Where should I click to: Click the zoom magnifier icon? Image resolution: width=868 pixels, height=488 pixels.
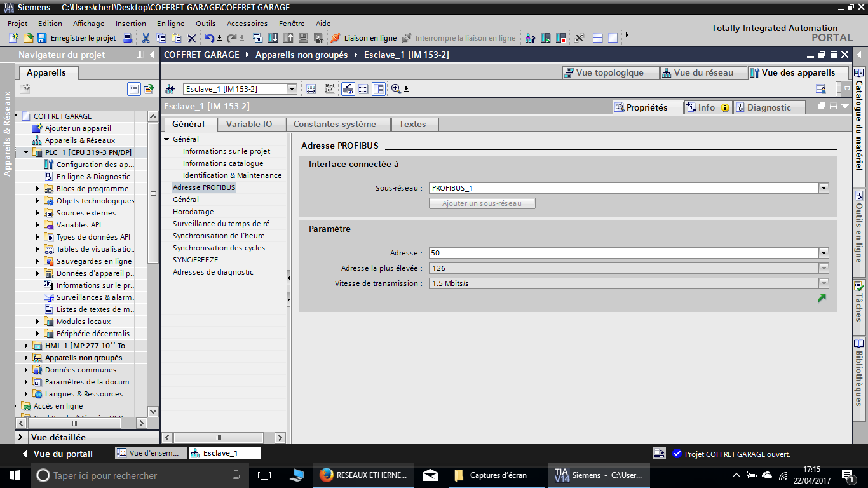(396, 89)
